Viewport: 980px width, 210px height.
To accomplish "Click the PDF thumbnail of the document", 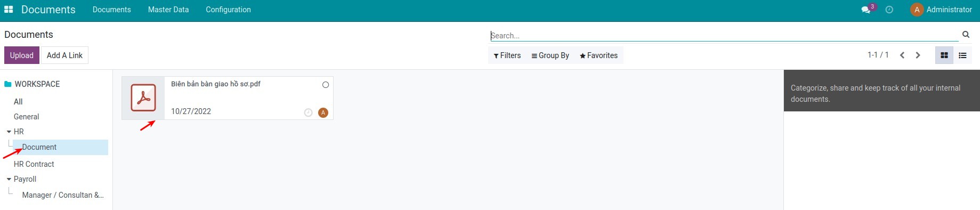I will pos(143,98).
